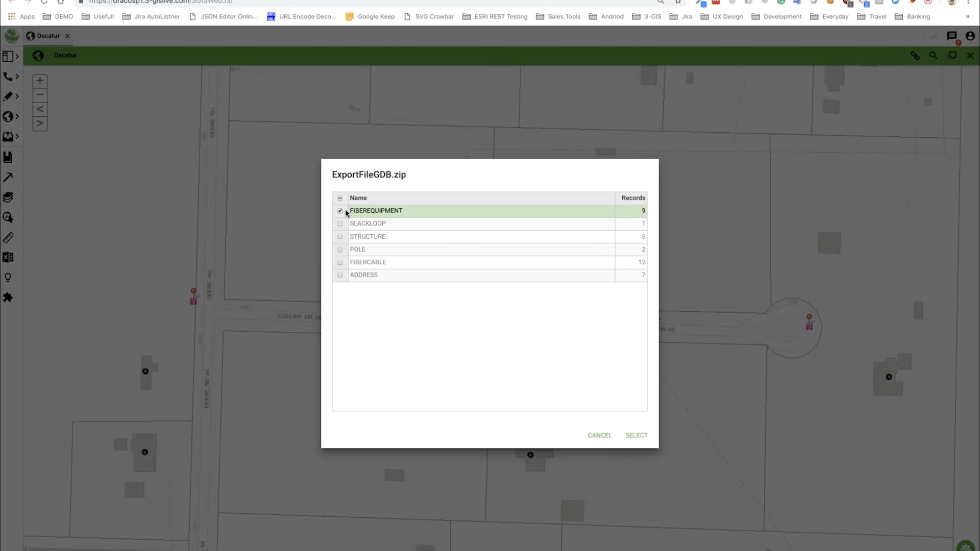Click the link icon in the Decatur map header
The width and height of the screenshot is (980, 551).
(915, 55)
